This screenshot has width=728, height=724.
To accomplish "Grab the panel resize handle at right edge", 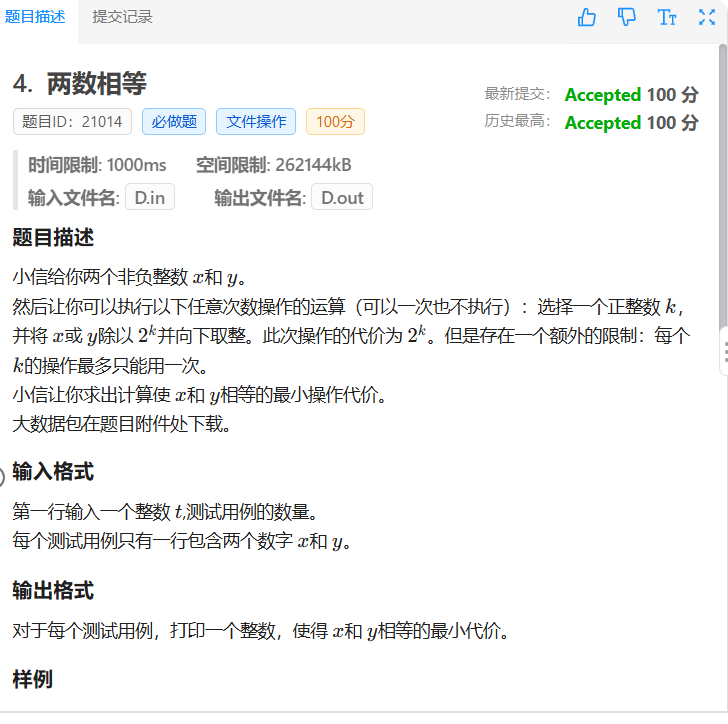I will (723, 352).
